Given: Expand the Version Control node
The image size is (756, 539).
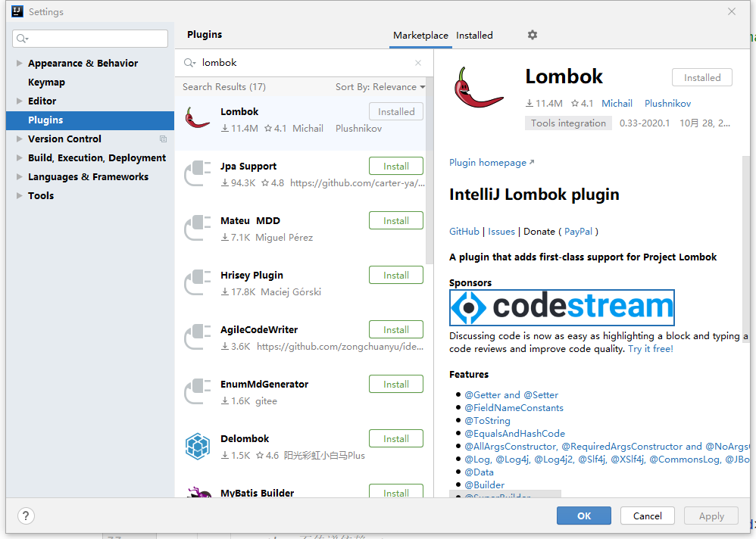Looking at the screenshot, I should 19,139.
